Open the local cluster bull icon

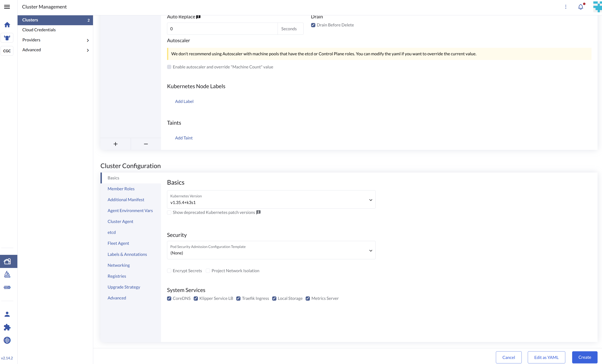point(7,38)
